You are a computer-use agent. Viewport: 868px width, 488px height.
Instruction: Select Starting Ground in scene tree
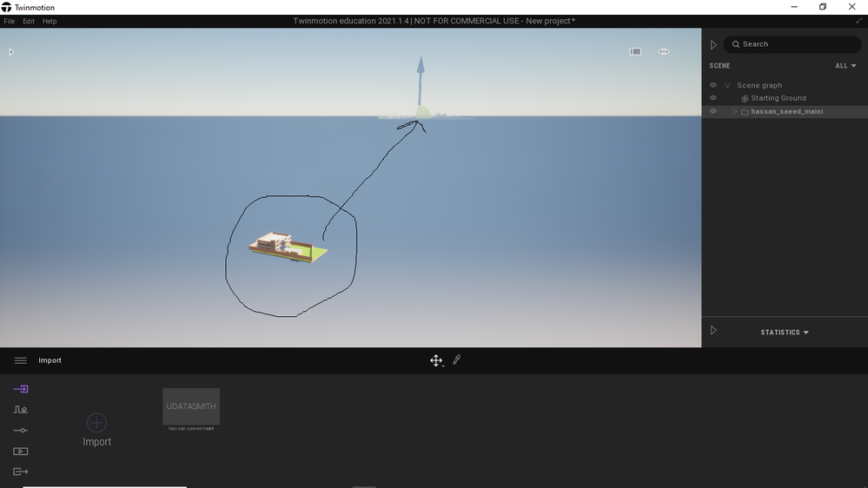pyautogui.click(x=779, y=98)
